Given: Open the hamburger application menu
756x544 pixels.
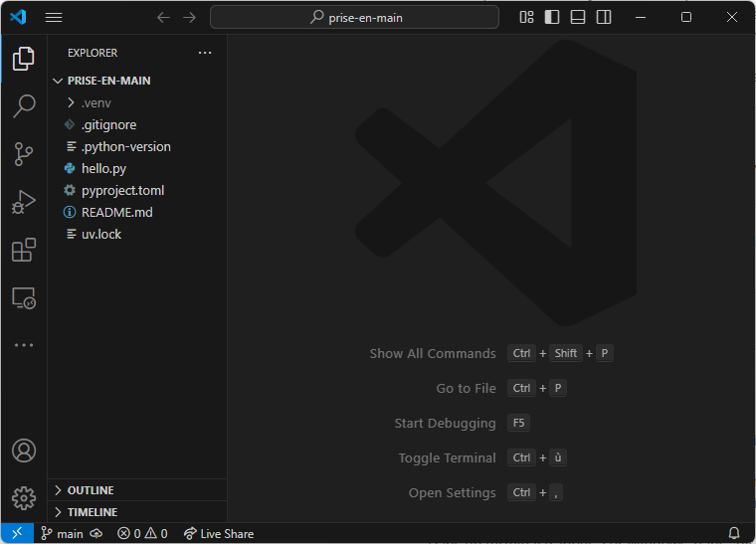Looking at the screenshot, I should point(54,17).
